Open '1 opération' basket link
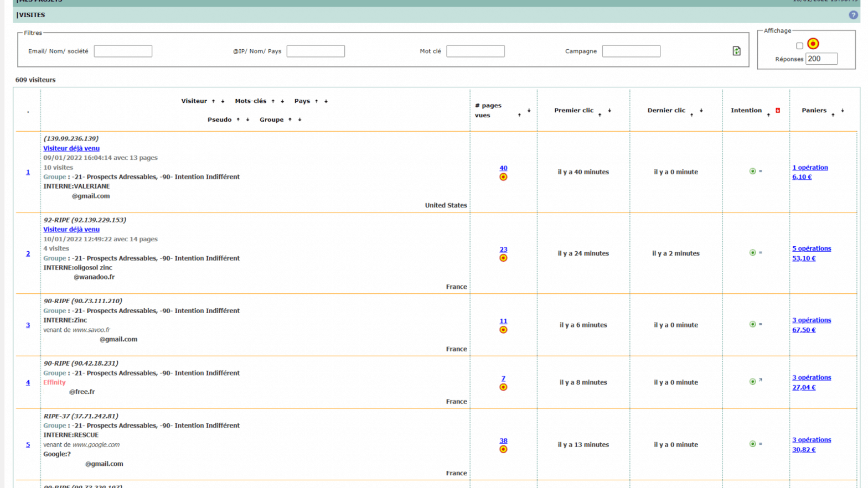 tap(810, 168)
